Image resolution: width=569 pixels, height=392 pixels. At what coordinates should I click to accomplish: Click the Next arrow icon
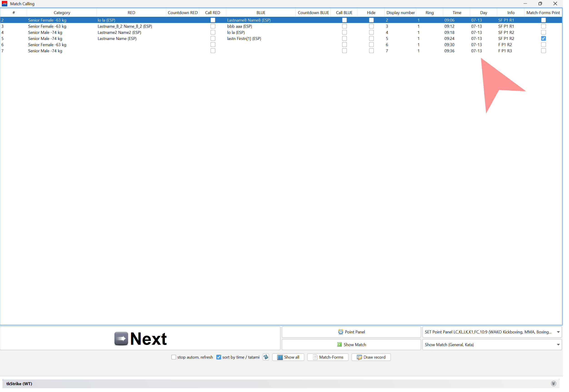[x=121, y=338]
